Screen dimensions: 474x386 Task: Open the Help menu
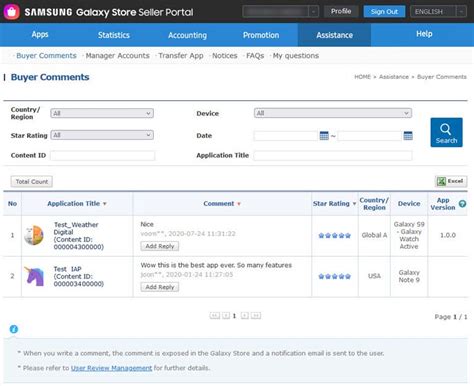pos(424,34)
